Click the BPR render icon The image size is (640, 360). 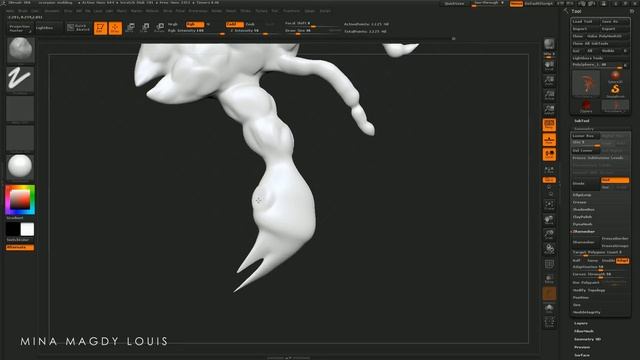point(549,44)
